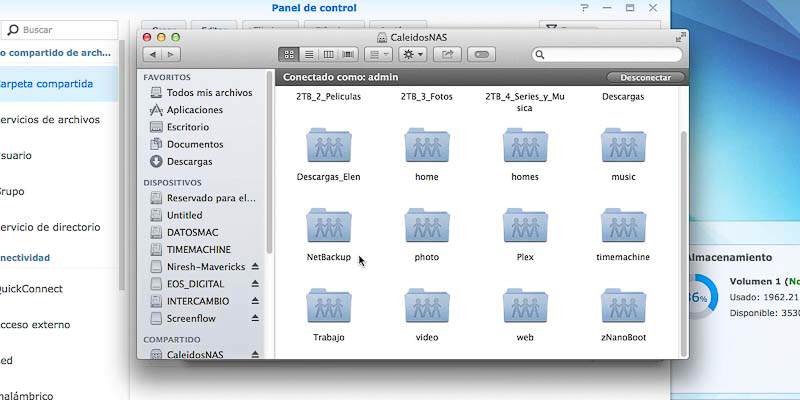Open Todos mis archivos in sidebar

tap(204, 93)
